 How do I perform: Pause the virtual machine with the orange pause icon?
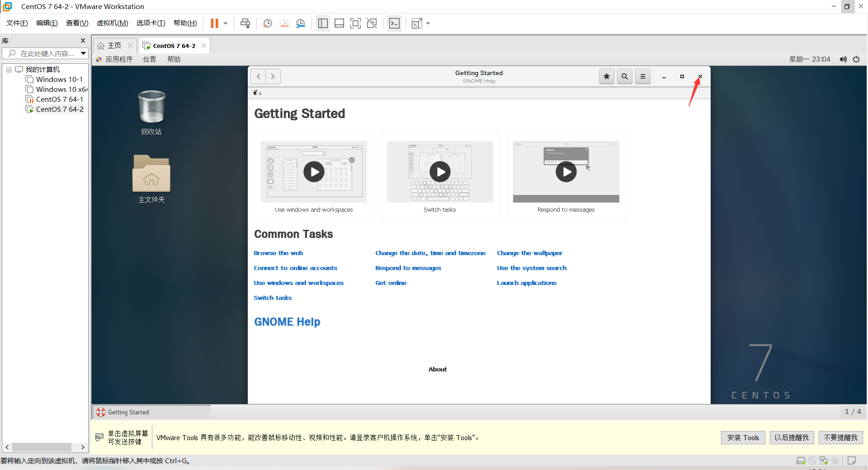[214, 24]
